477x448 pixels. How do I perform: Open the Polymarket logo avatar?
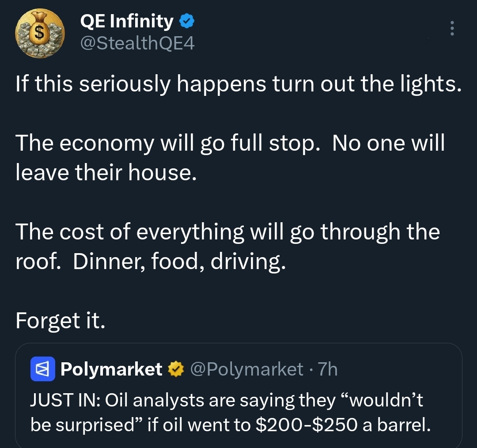pos(42,369)
